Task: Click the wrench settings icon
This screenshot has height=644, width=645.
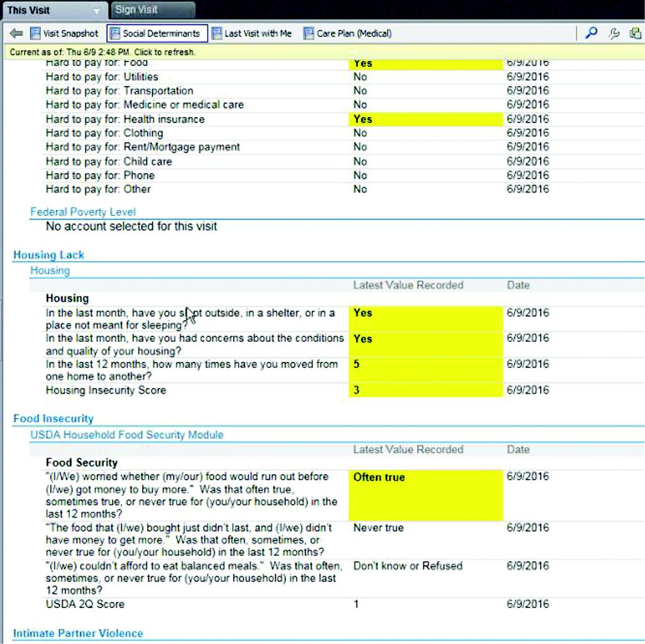Action: coord(613,33)
